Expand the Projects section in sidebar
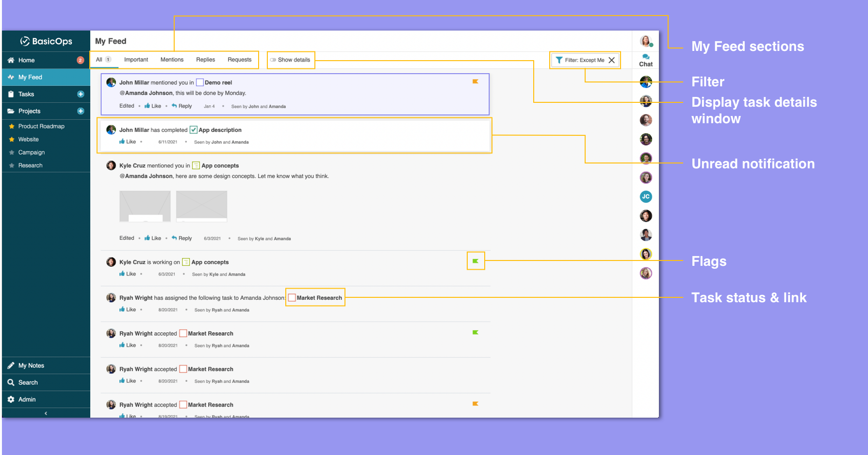Viewport: 868px width, 455px height. tap(29, 111)
